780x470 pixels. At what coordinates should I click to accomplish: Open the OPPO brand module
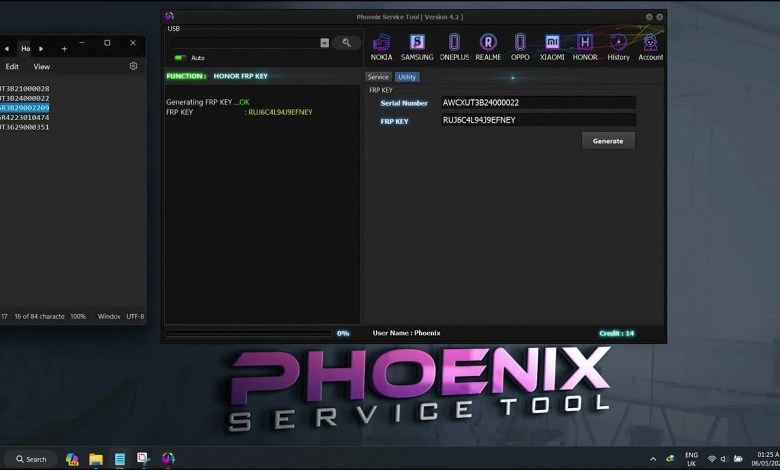520,47
